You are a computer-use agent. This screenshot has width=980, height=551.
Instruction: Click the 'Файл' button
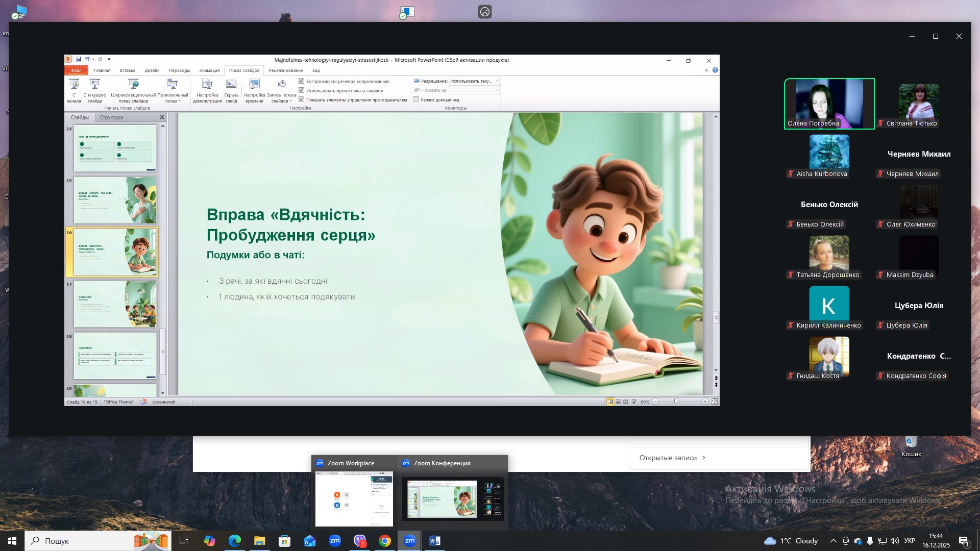[x=76, y=70]
